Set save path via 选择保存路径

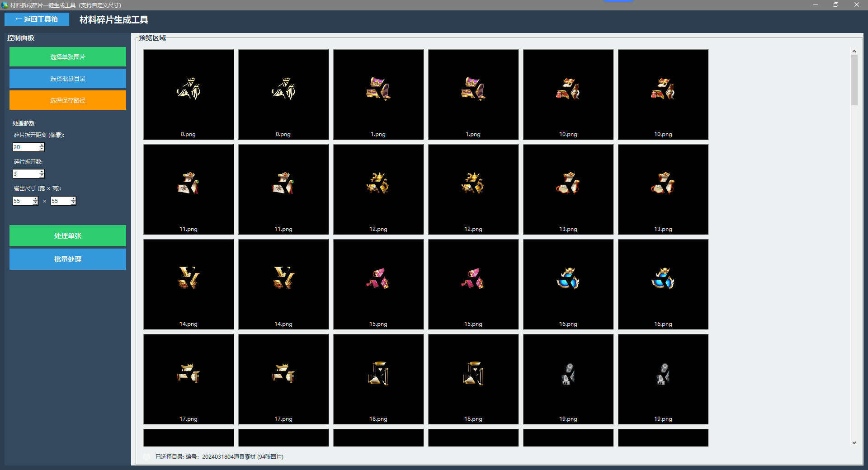click(67, 100)
